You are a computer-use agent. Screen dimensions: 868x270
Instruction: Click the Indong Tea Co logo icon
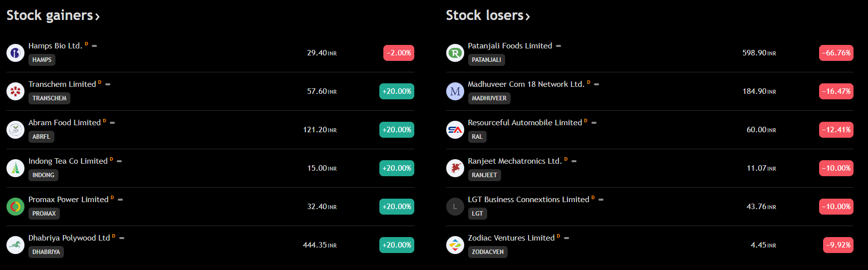(x=15, y=168)
